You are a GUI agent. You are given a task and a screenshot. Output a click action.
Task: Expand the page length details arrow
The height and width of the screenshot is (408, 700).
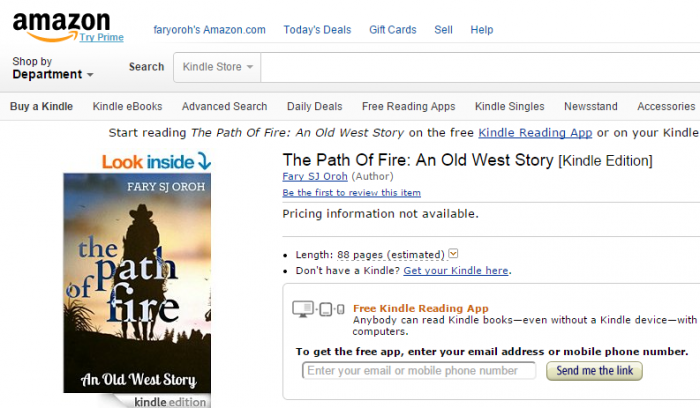pyautogui.click(x=454, y=254)
